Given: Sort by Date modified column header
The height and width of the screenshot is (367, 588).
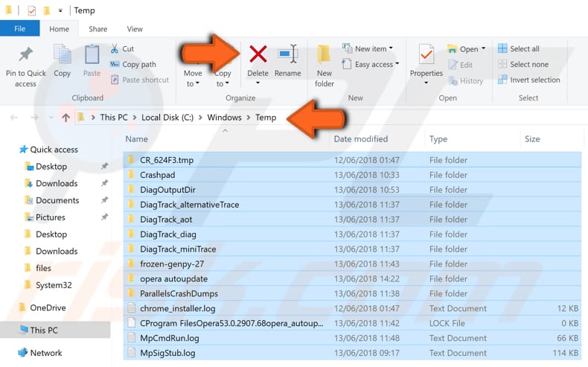Looking at the screenshot, I should click(x=361, y=139).
